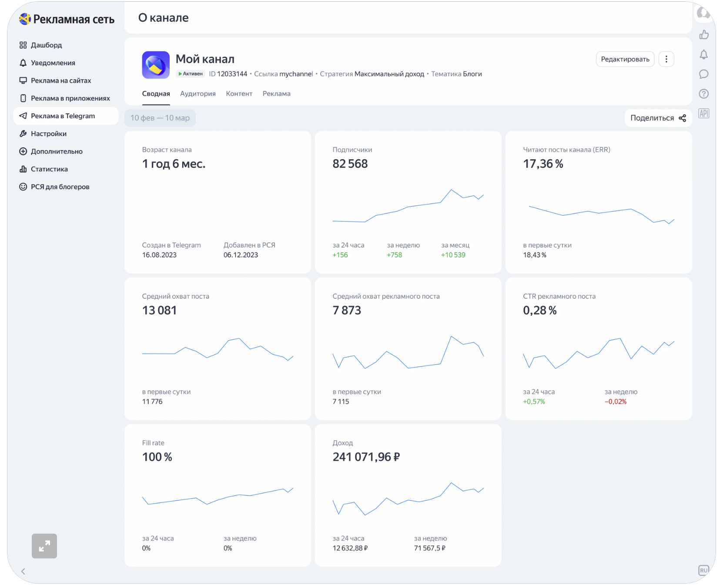This screenshot has width=723, height=588.
Task: Click the RU language switcher icon
Action: pos(703,570)
